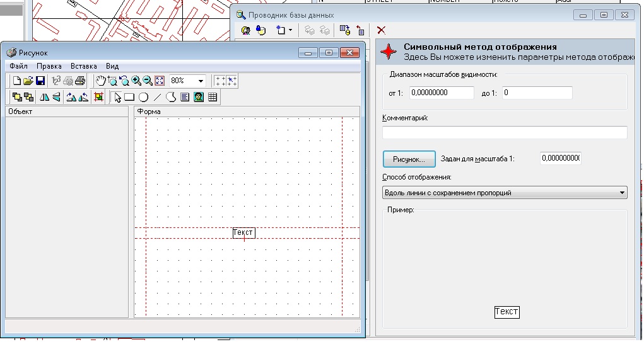This screenshot has height=342, width=644.
Task: Click the 'Символьный метод отображения' heading
Action: 480,47
